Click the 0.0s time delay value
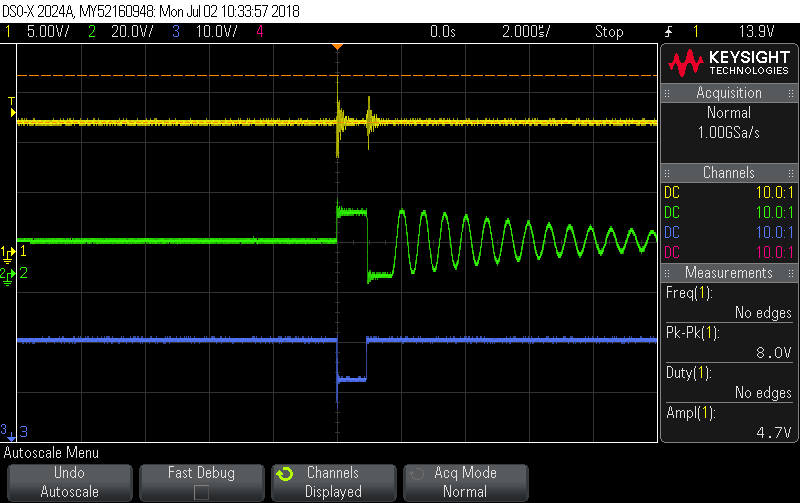 [x=442, y=32]
